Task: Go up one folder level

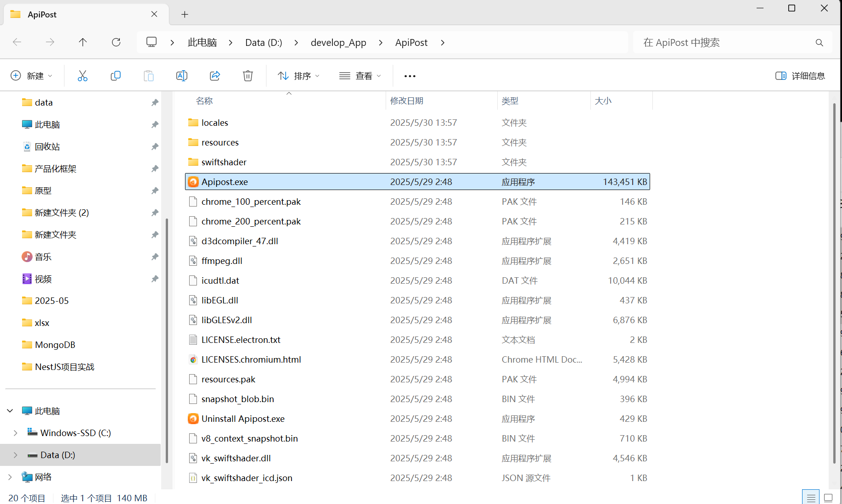Action: 83,42
